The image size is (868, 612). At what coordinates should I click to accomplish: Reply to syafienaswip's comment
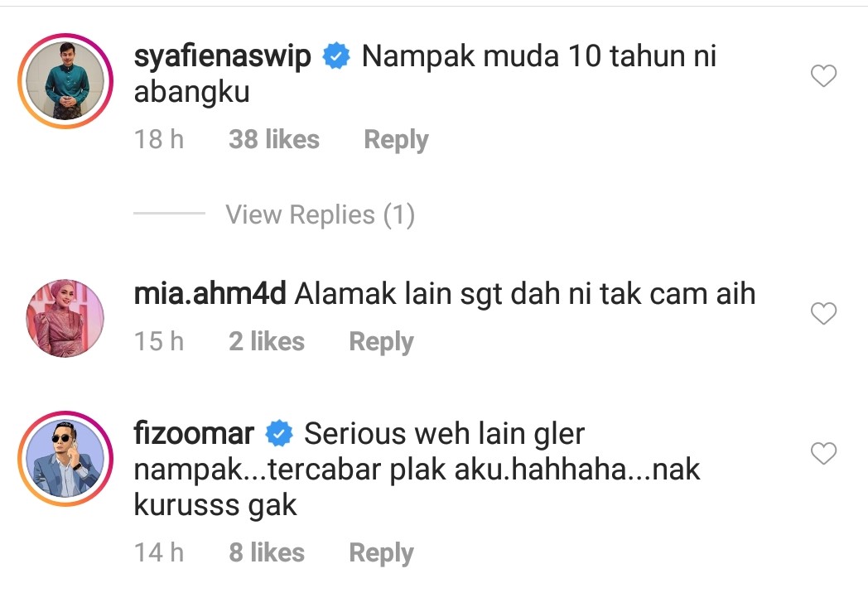tap(396, 139)
